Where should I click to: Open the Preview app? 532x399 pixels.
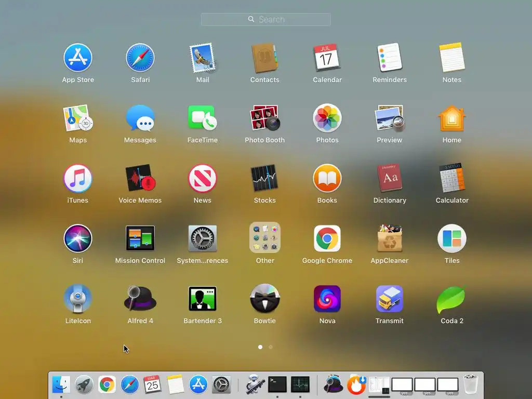(390, 118)
